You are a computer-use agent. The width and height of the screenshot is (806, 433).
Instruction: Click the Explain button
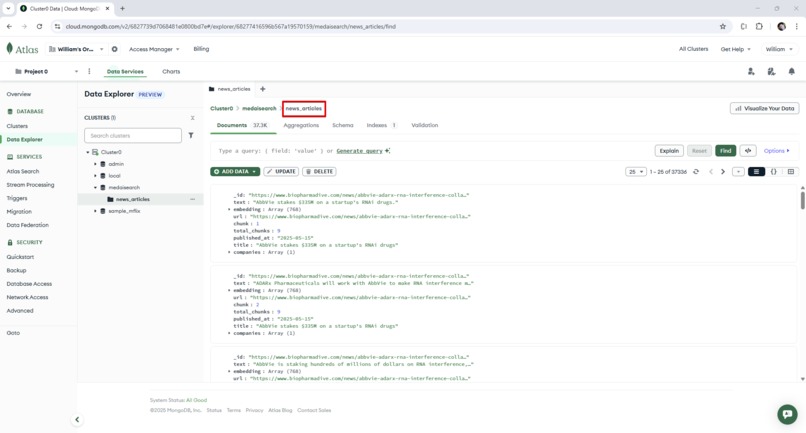(669, 151)
